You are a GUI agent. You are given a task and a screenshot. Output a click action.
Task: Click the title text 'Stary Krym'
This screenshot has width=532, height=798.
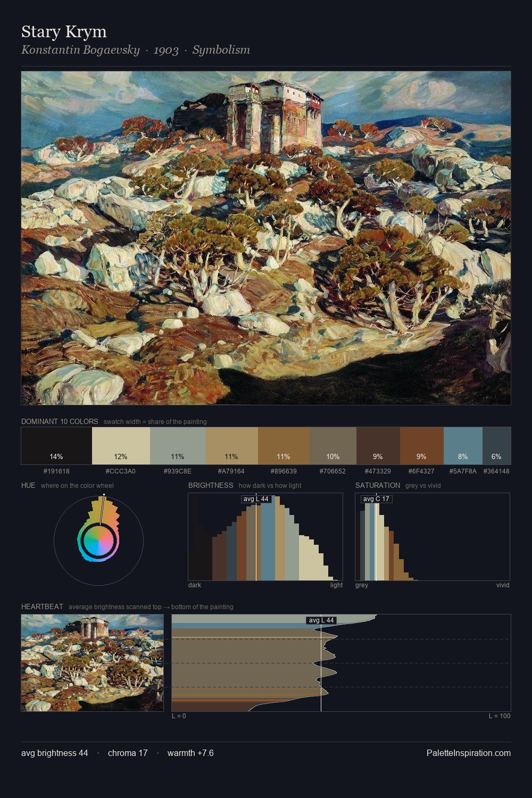(64, 32)
